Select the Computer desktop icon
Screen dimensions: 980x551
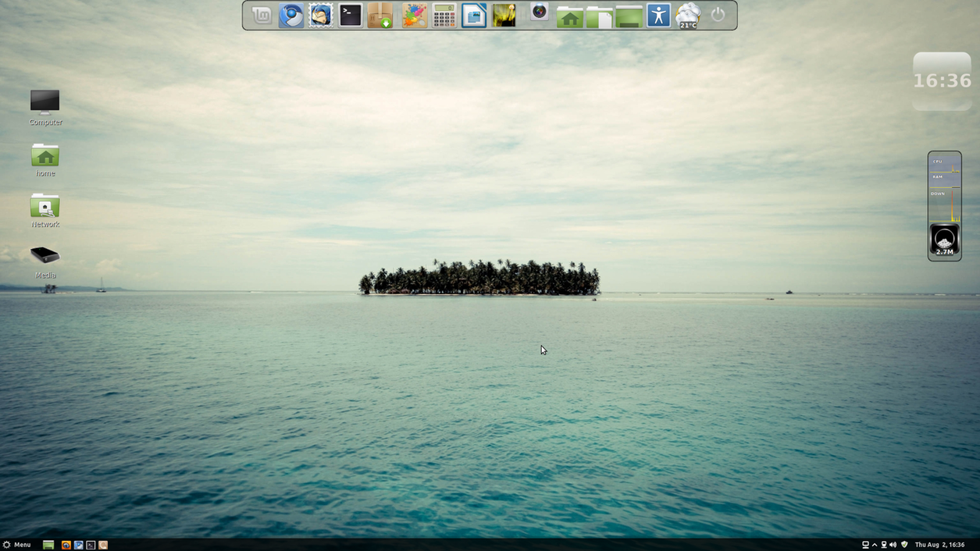[45, 106]
